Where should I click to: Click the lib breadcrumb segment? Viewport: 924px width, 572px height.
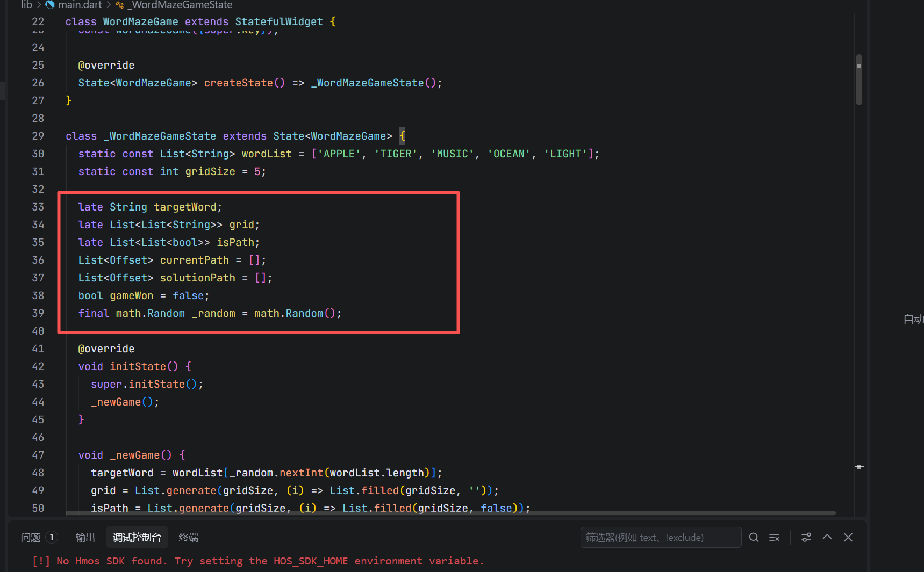pos(26,5)
